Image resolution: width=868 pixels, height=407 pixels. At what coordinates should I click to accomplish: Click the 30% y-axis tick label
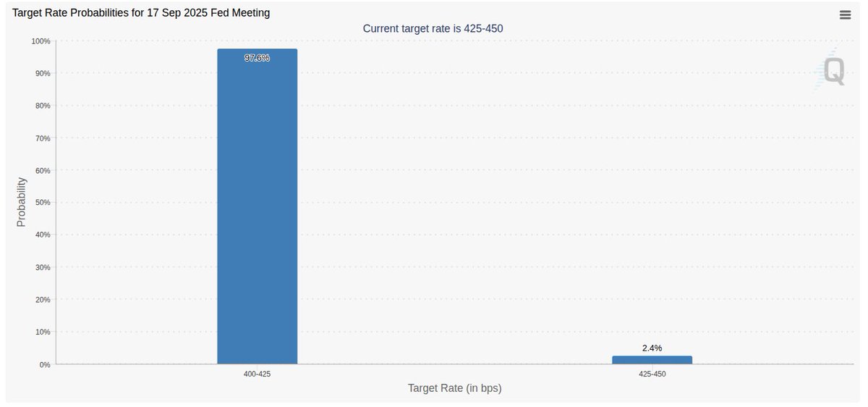click(x=43, y=267)
